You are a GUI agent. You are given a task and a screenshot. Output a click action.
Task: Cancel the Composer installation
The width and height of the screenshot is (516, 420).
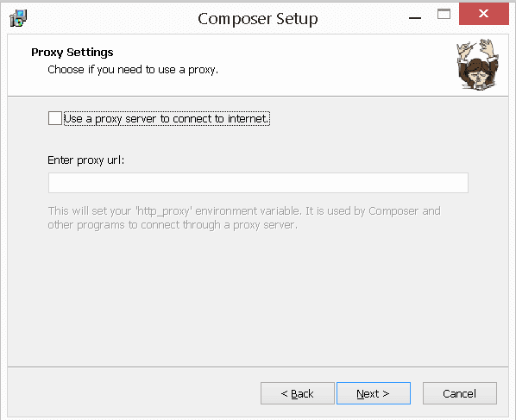pyautogui.click(x=460, y=393)
